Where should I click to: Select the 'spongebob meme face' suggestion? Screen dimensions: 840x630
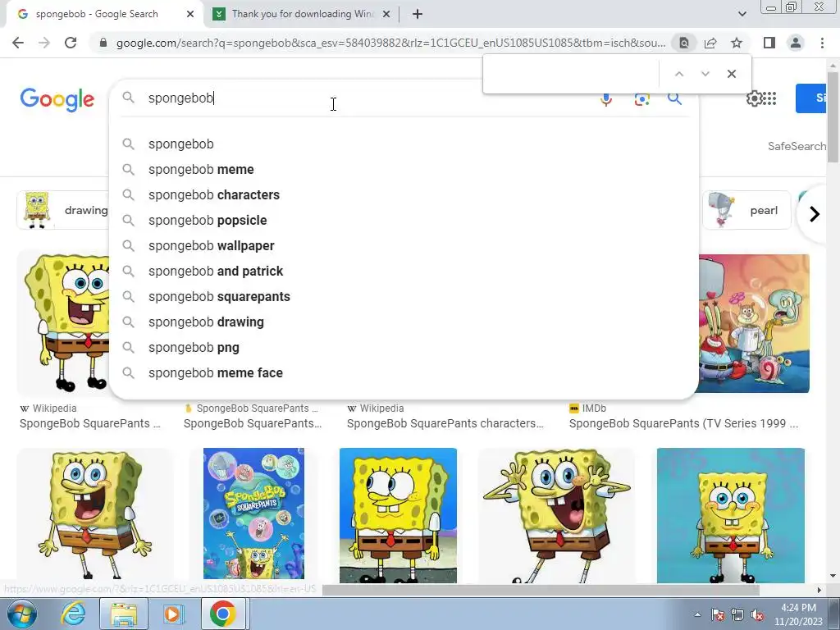pyautogui.click(x=404, y=373)
